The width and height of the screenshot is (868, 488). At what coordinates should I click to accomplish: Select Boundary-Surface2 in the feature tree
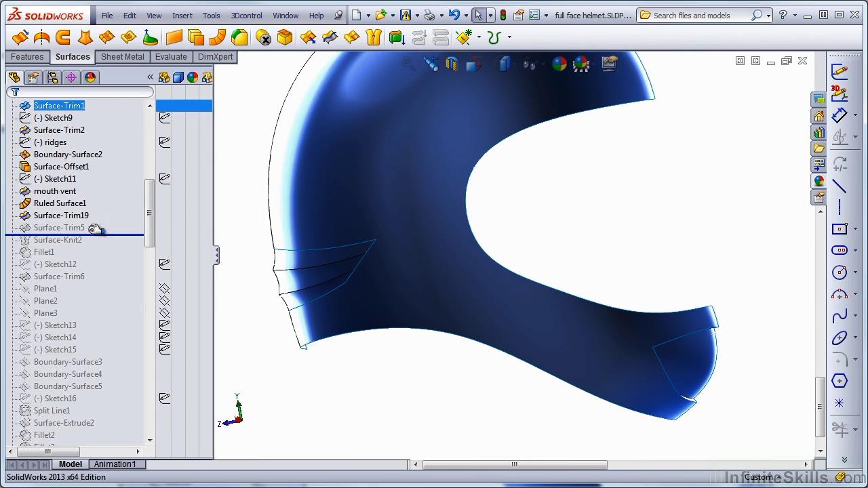pos(68,155)
